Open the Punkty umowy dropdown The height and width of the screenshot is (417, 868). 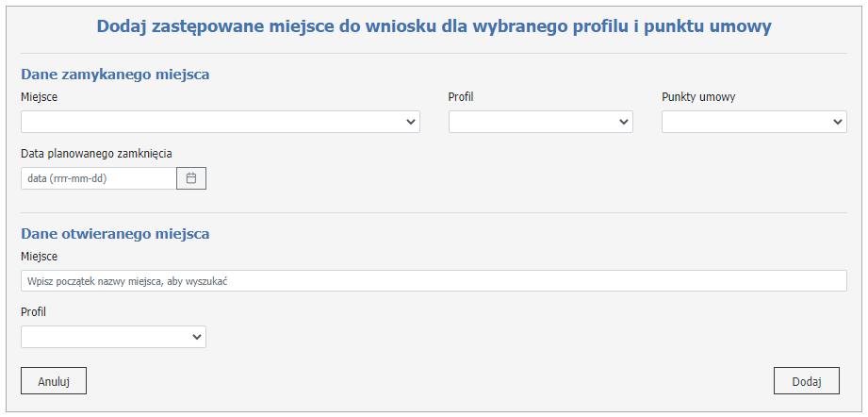(753, 122)
